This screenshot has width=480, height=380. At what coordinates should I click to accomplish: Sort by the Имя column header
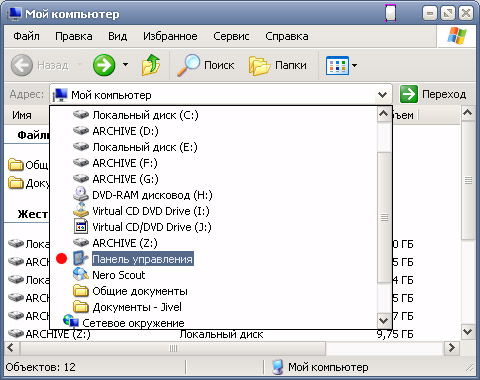22,115
